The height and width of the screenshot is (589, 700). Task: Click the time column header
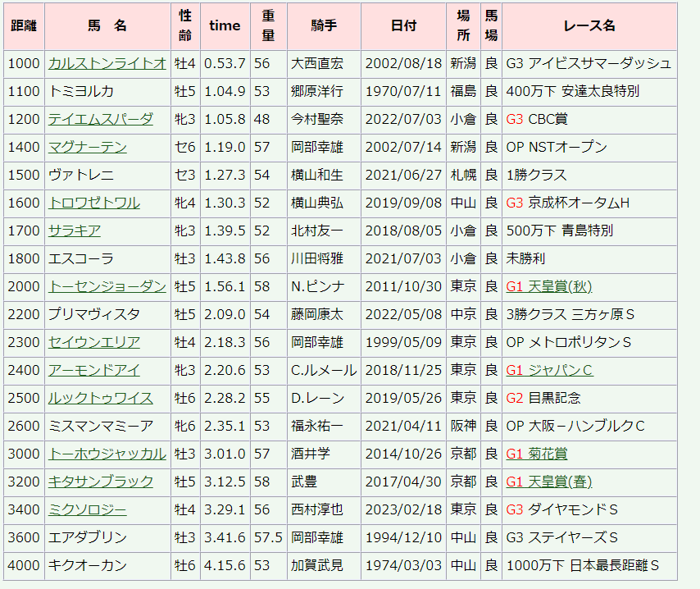pyautogui.click(x=225, y=26)
